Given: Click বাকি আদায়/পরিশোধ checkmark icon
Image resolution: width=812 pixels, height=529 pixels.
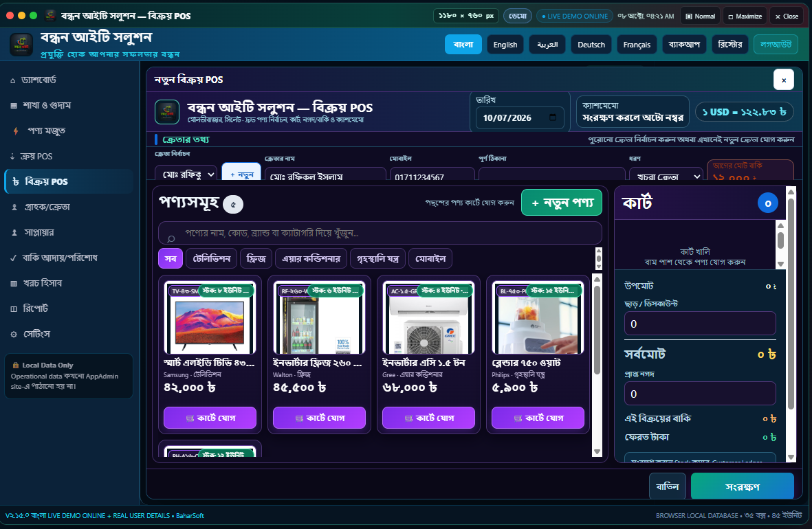Looking at the screenshot, I should pos(14,258).
